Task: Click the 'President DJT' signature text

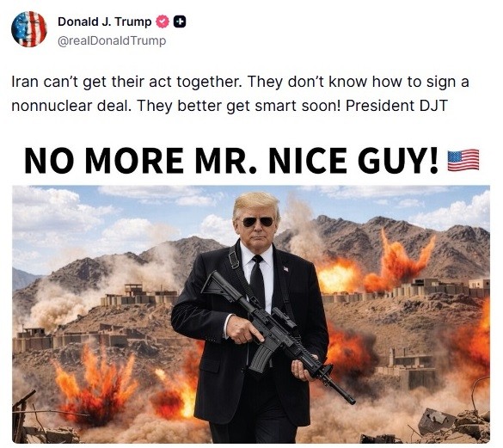Action: pos(396,106)
